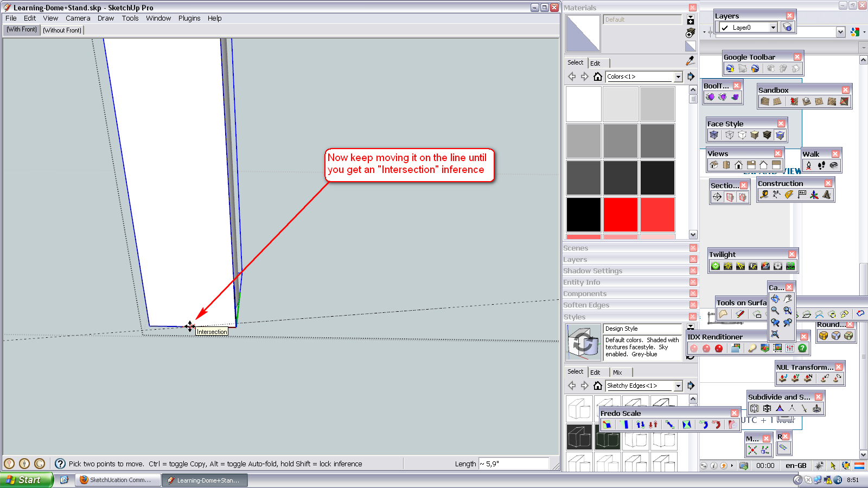Click the status bar help question mark
This screenshot has width=868, height=488.
tap(60, 464)
